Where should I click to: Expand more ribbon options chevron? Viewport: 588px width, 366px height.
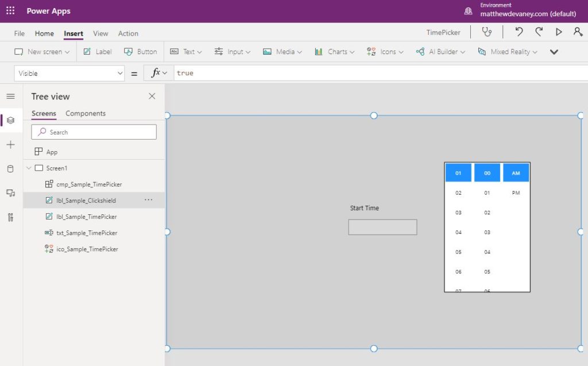click(x=554, y=52)
